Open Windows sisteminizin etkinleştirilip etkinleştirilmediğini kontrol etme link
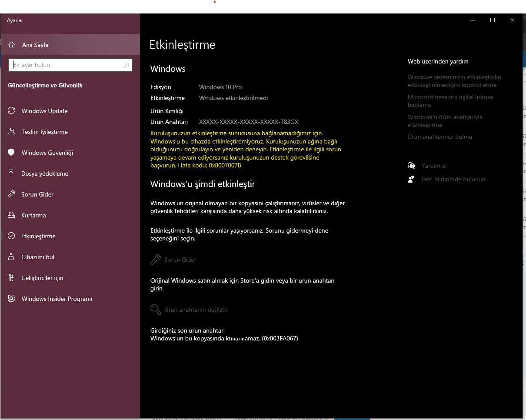This screenshot has height=420, width=526. 454,81
